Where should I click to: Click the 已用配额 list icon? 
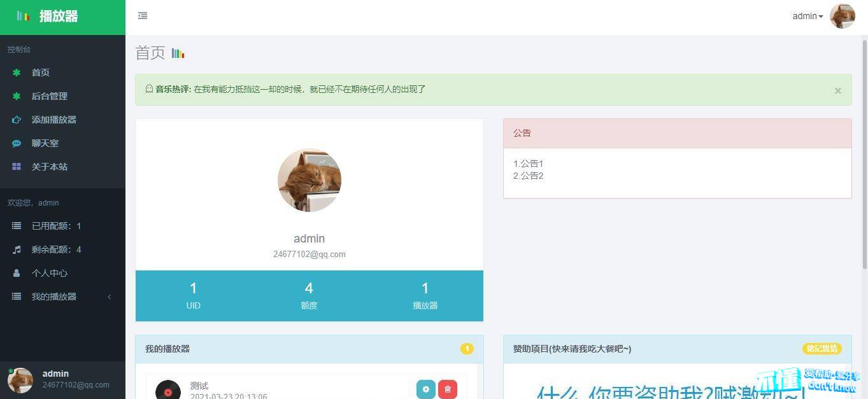[x=17, y=226]
